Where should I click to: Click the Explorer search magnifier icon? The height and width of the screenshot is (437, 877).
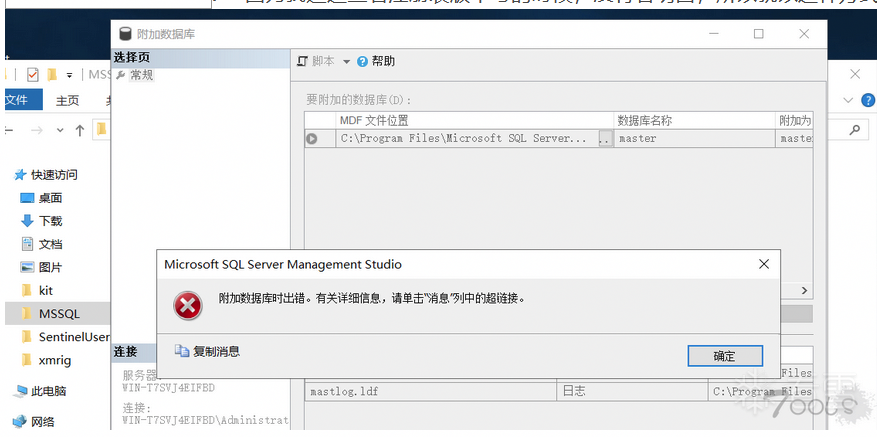click(854, 130)
